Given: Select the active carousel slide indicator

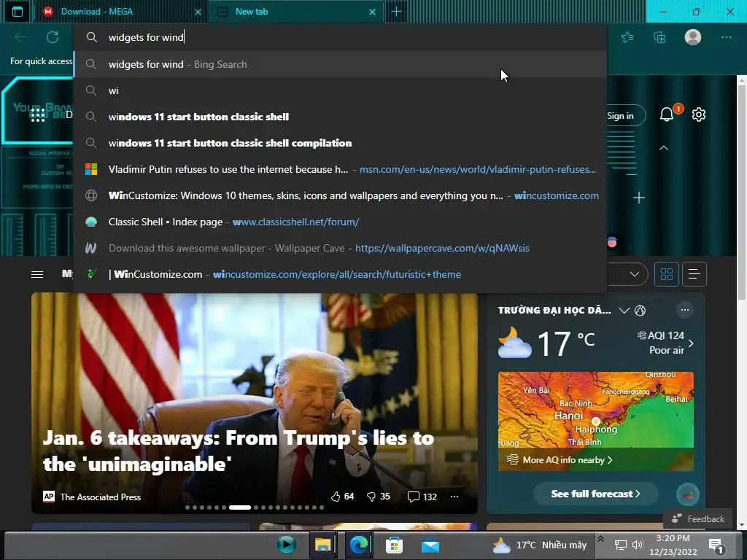Looking at the screenshot, I should pos(239,507).
